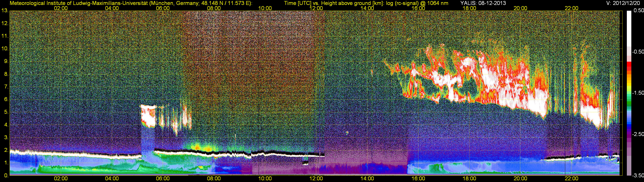Screen dimensions: 644x182
Task: Click the 8 km height axis label
Action: pyautogui.click(x=6, y=74)
